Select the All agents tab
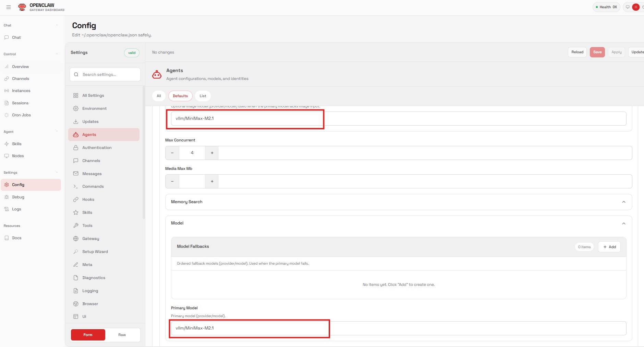The width and height of the screenshot is (644, 347). point(159,96)
